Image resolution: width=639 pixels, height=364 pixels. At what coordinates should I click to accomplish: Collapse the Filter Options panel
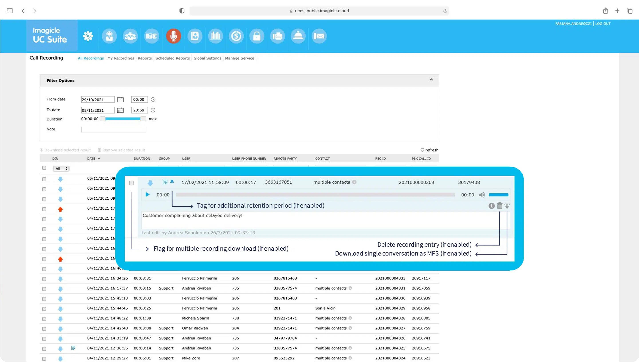pos(431,80)
